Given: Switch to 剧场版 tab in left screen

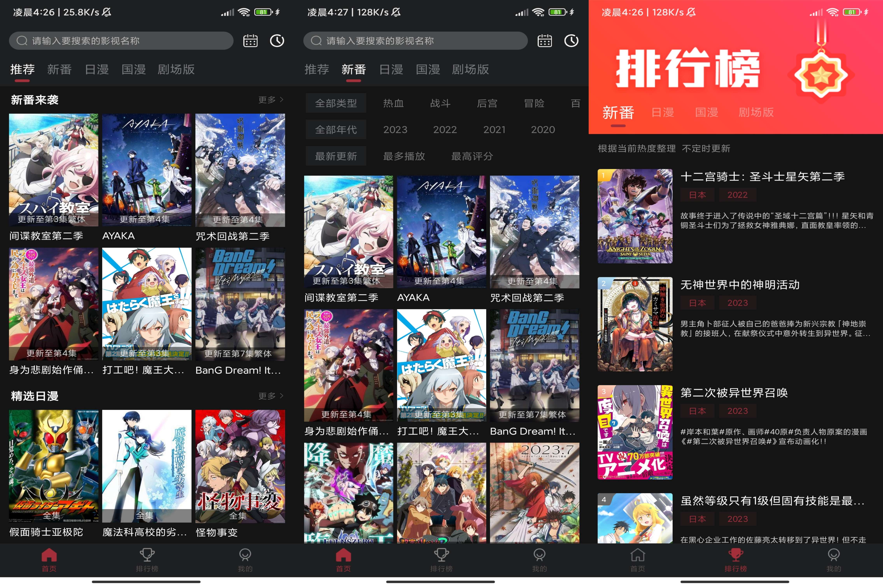Looking at the screenshot, I should [176, 69].
